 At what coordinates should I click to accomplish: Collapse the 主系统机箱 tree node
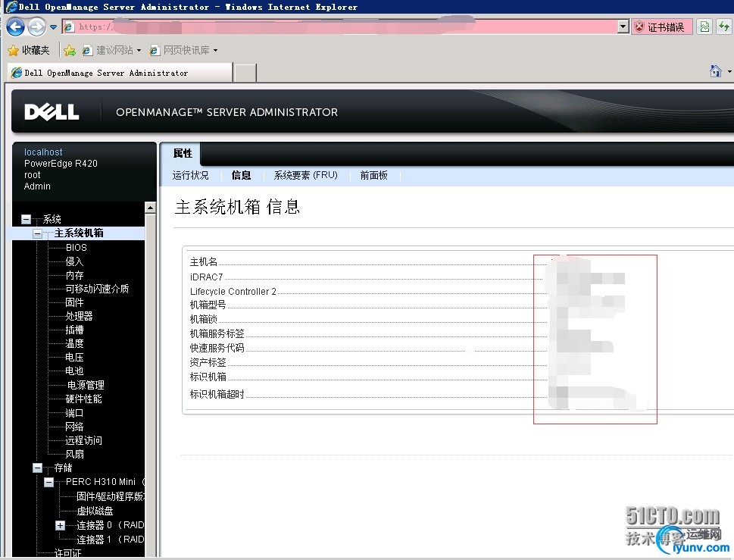pyautogui.click(x=37, y=233)
